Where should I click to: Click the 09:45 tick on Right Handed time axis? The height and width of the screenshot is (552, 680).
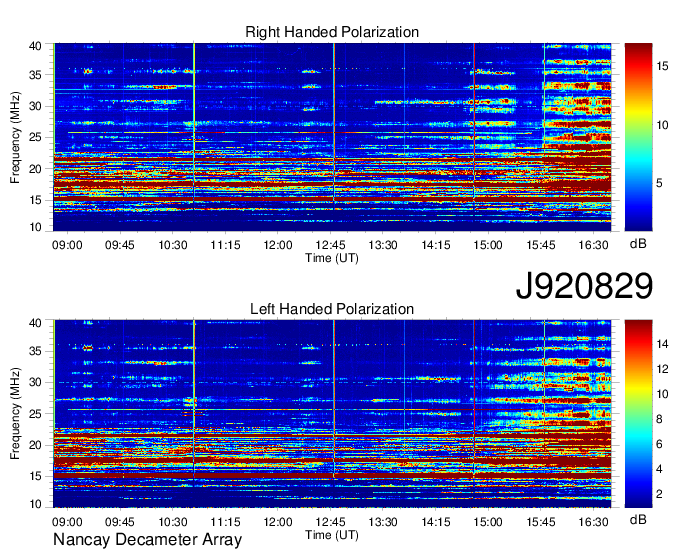pos(120,245)
